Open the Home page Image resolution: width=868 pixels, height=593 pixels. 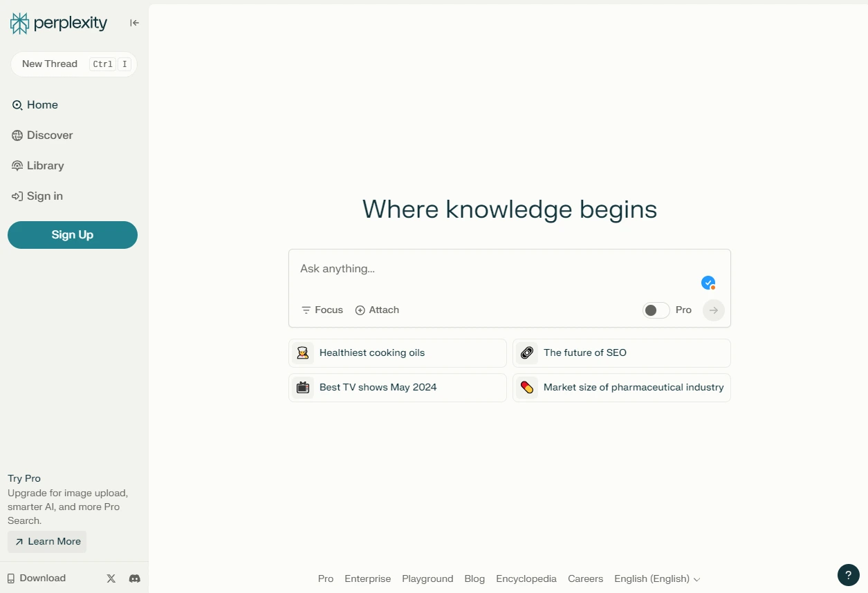click(35, 105)
